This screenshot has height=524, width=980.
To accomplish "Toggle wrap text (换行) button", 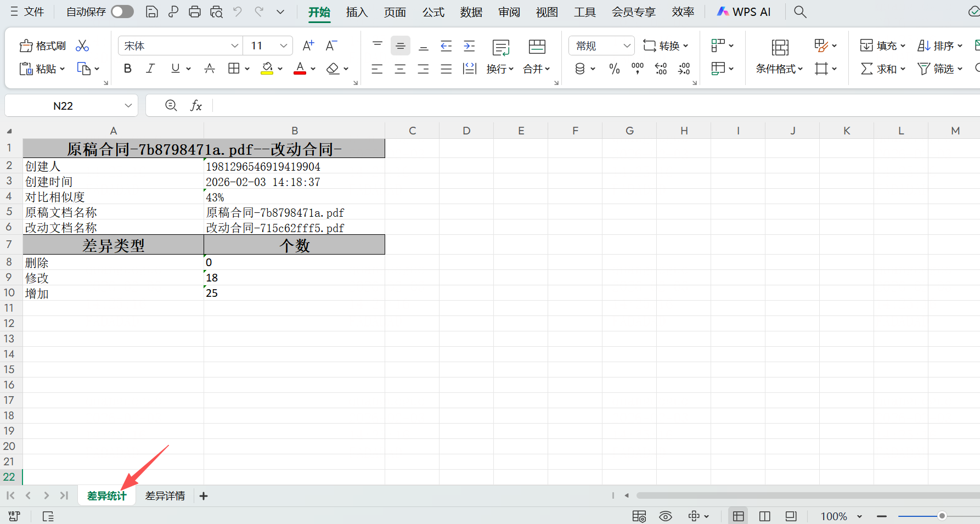I will point(500,56).
